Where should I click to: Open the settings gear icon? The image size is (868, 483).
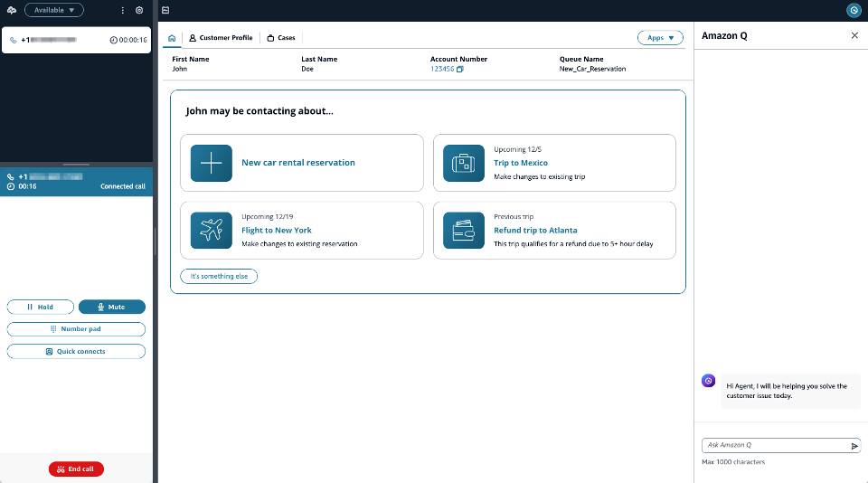(x=139, y=10)
